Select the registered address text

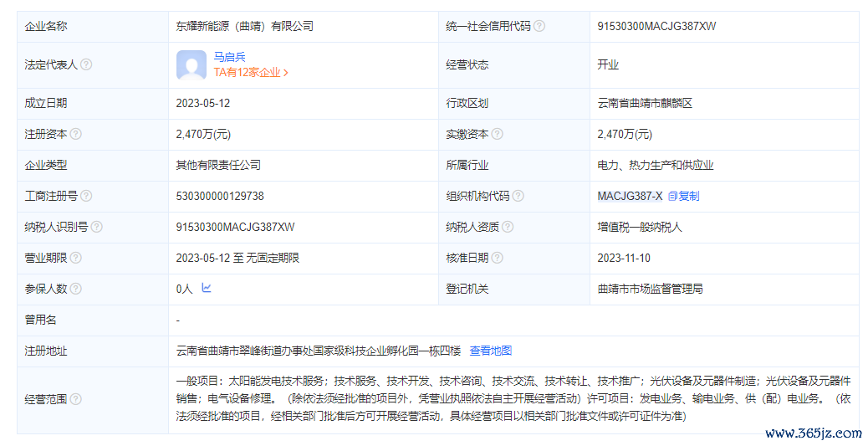coord(319,351)
